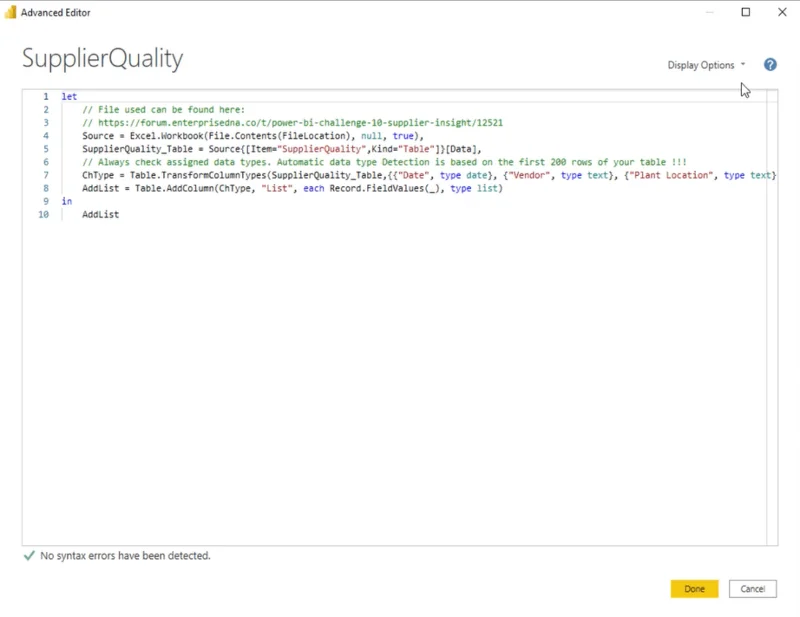
Task: Close the Advanced Editor window
Action: (782, 12)
